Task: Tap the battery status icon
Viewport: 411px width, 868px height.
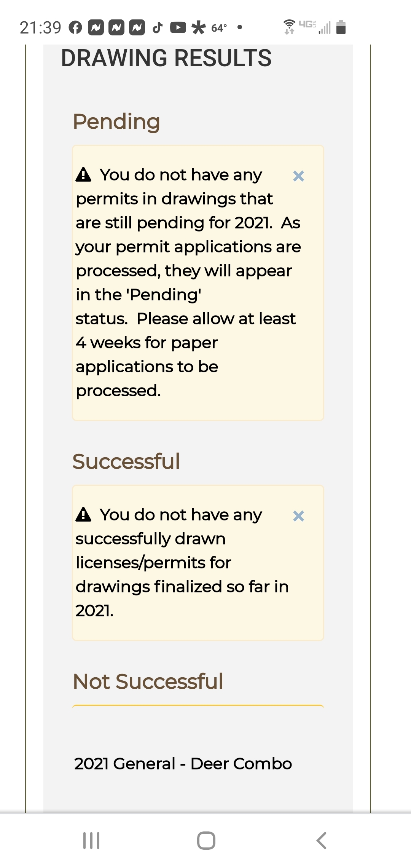Action: [341, 27]
